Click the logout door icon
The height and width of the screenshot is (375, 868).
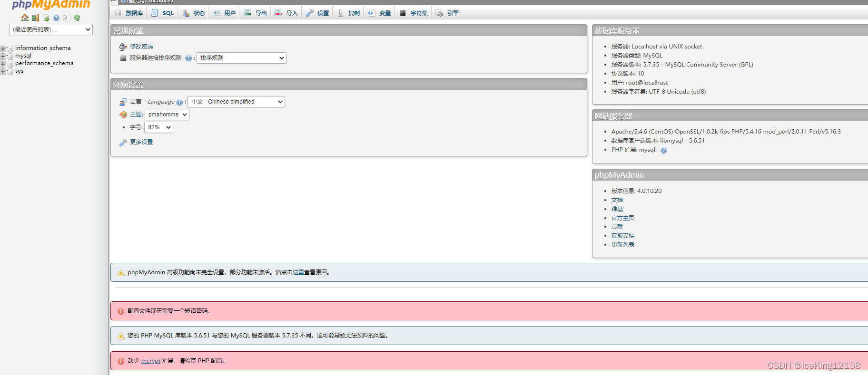click(35, 18)
